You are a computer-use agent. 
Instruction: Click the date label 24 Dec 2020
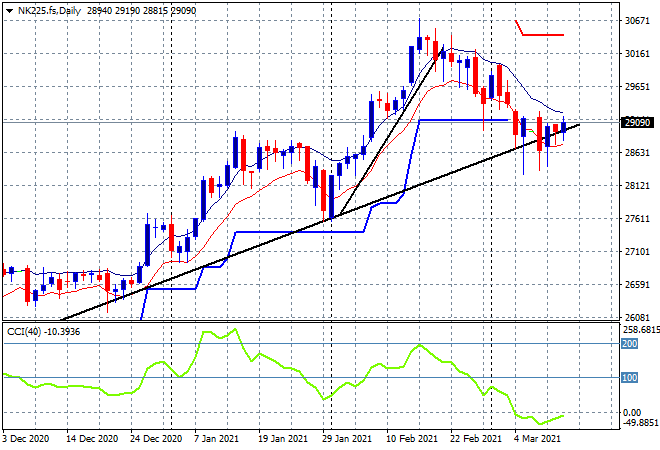(x=156, y=439)
